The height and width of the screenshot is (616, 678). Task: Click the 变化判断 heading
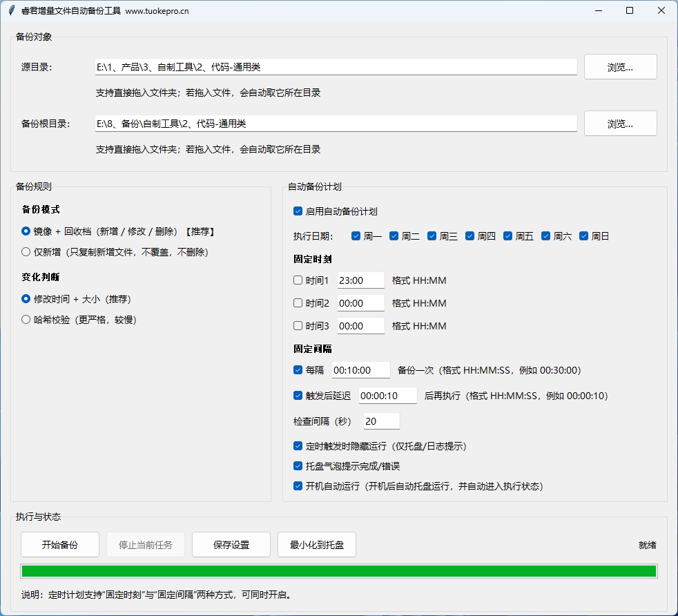[41, 278]
